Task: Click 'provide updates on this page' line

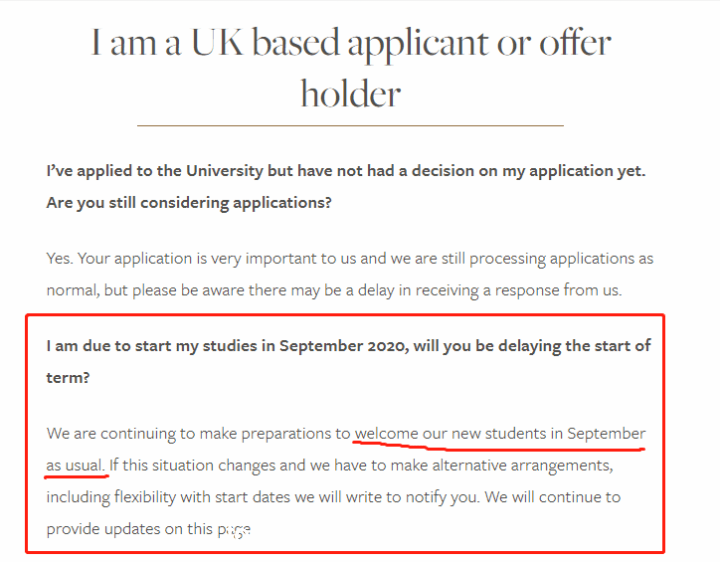Action: (148, 529)
